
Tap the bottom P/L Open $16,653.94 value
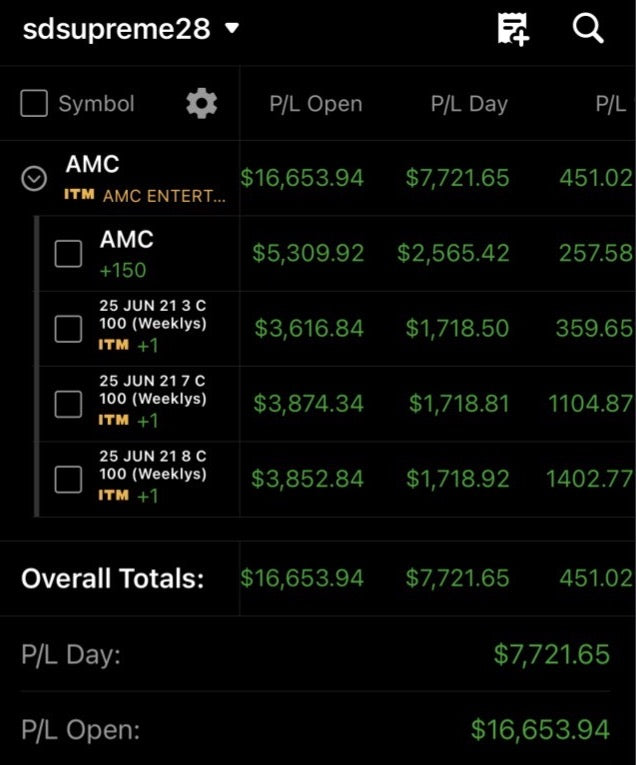[x=540, y=730]
